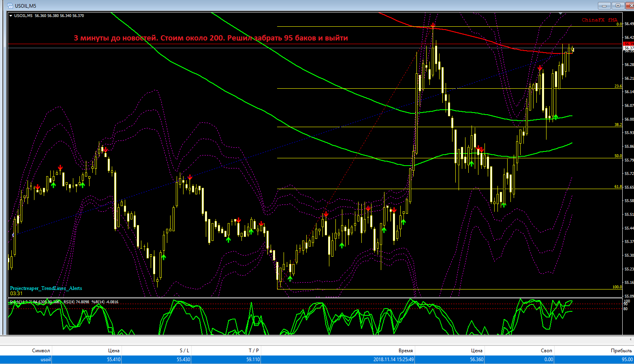Select the 100.0 Fibonacci level label
Screen dimensions: 634x364
[x=617, y=287]
